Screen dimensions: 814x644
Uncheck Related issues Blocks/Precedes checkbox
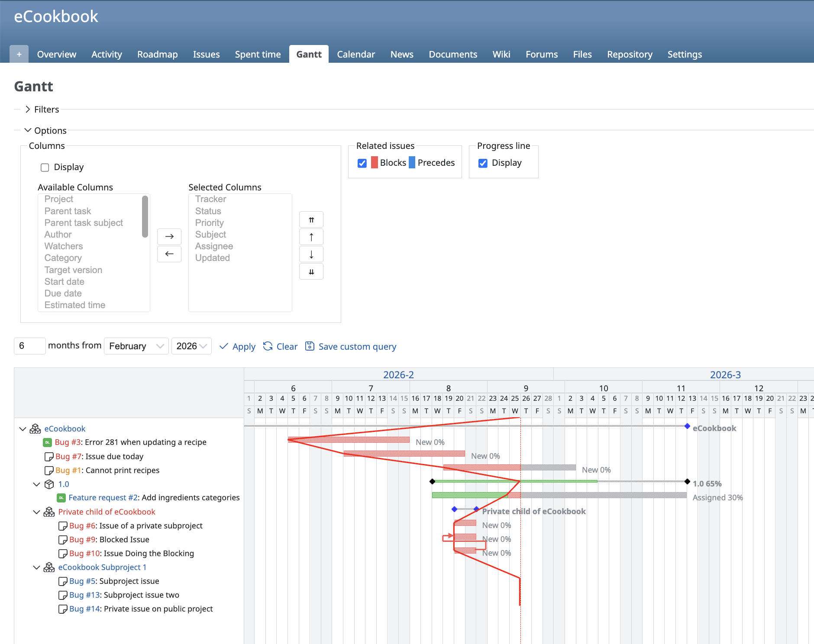click(362, 163)
